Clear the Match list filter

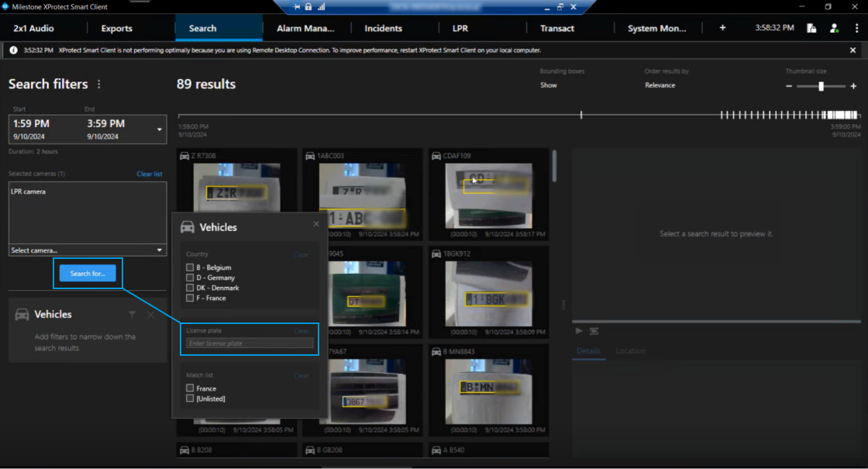tap(301, 376)
